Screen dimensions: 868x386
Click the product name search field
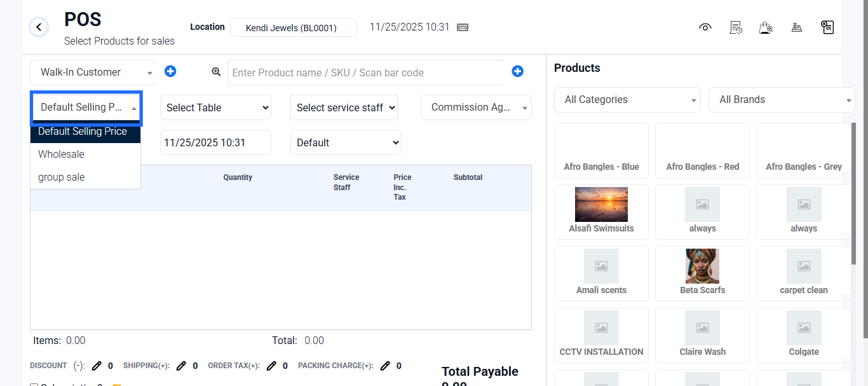pyautogui.click(x=366, y=72)
